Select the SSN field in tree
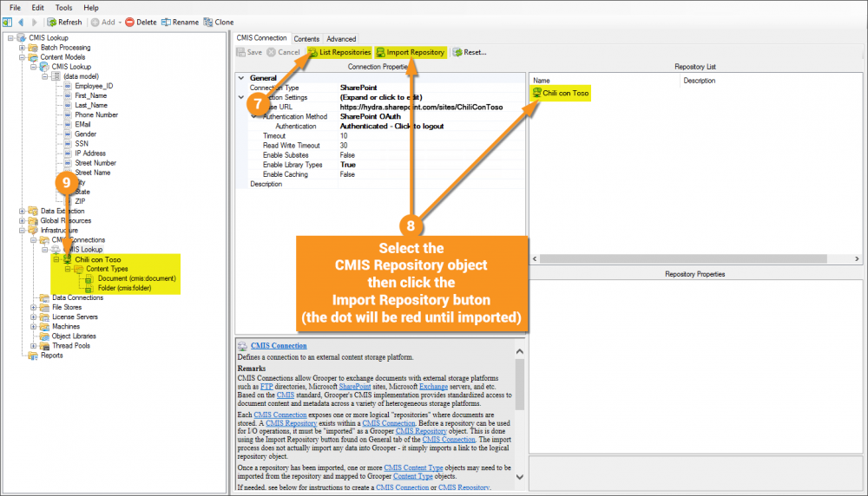The height and width of the screenshot is (496, 868). pos(82,143)
